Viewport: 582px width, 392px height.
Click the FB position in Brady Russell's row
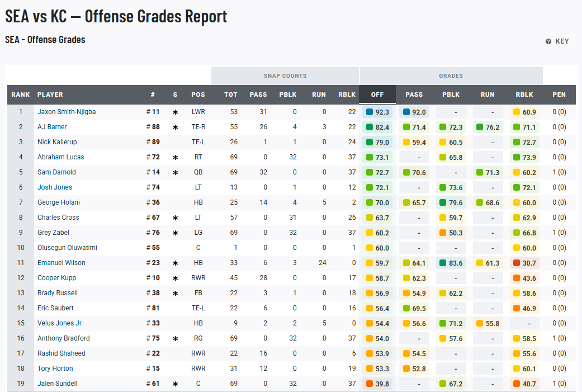(x=198, y=293)
